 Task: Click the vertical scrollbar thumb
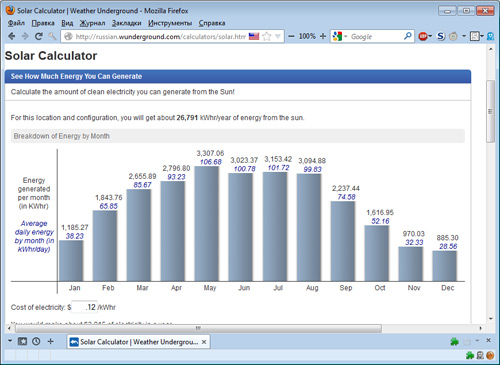click(490, 111)
